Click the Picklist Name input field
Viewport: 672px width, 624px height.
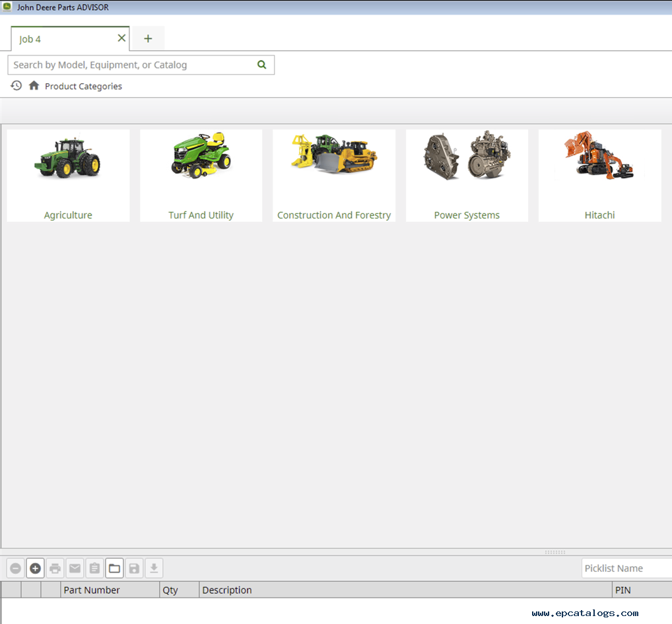(626, 569)
